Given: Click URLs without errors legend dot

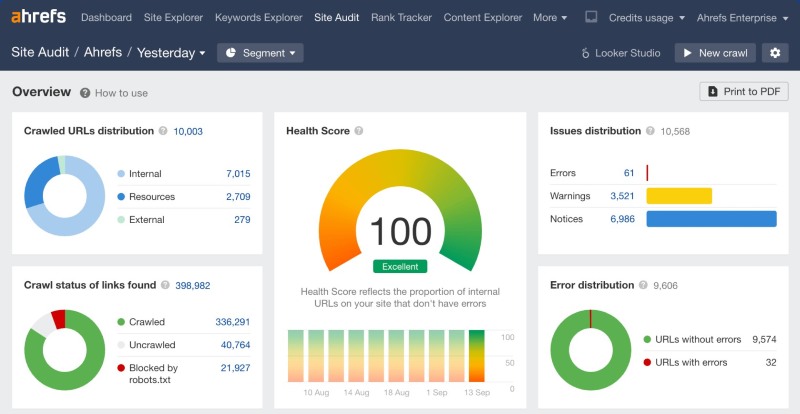Looking at the screenshot, I should point(647,339).
